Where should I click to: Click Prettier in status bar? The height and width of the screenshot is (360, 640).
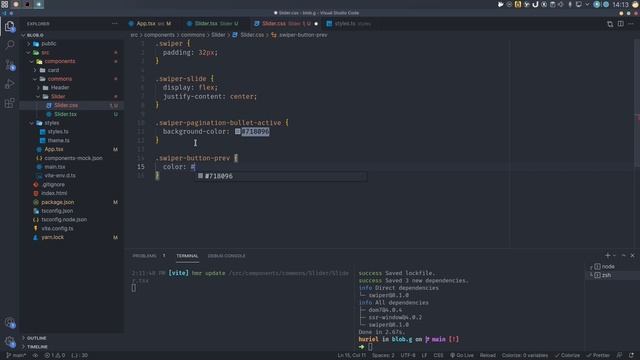coord(598,356)
